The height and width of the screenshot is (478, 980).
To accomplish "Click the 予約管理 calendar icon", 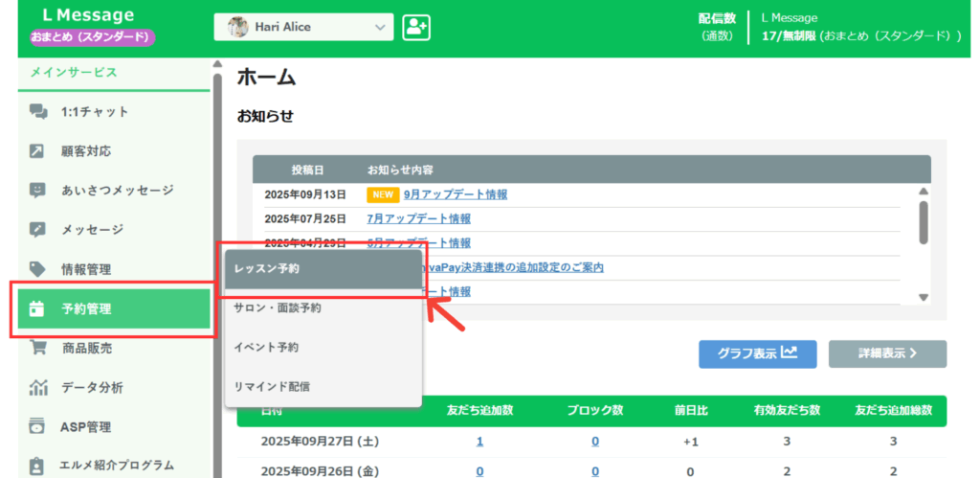I will (37, 309).
